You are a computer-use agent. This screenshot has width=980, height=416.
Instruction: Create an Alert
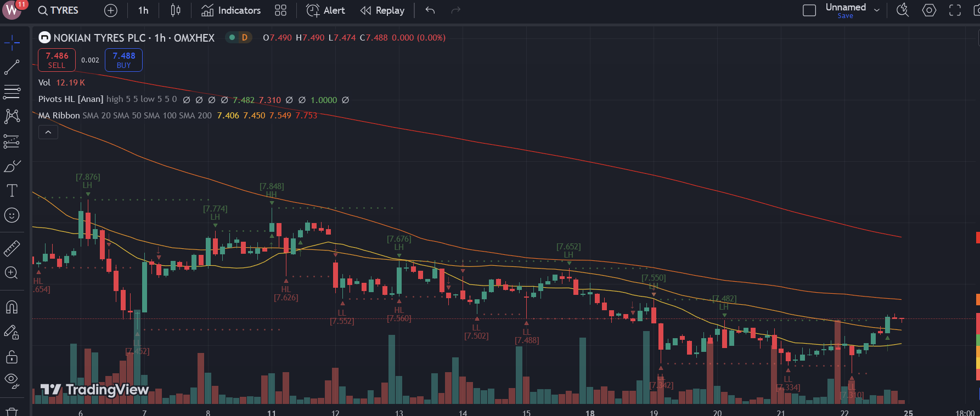pyautogui.click(x=326, y=10)
